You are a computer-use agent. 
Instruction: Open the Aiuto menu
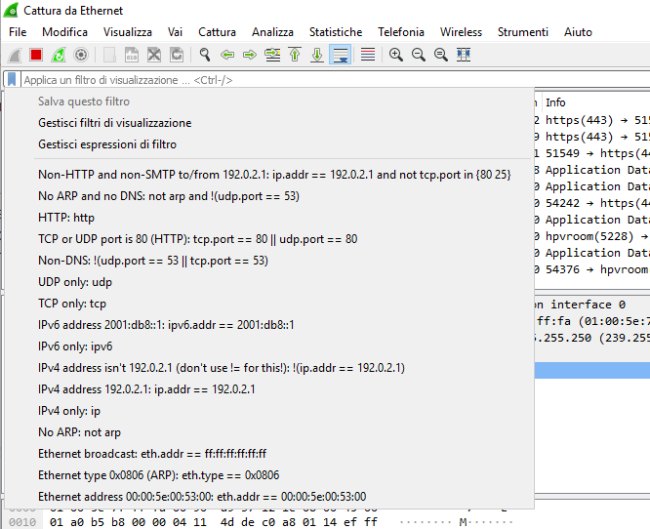click(x=578, y=32)
